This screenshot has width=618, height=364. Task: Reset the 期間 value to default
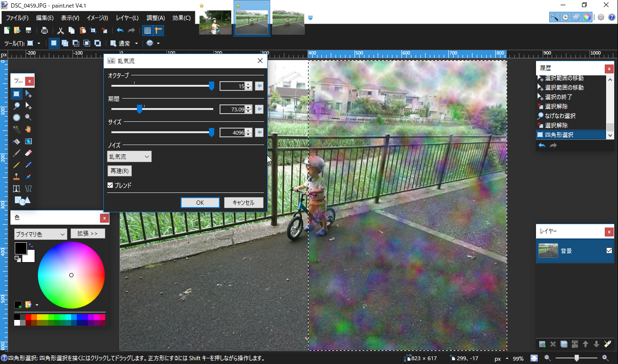click(259, 109)
